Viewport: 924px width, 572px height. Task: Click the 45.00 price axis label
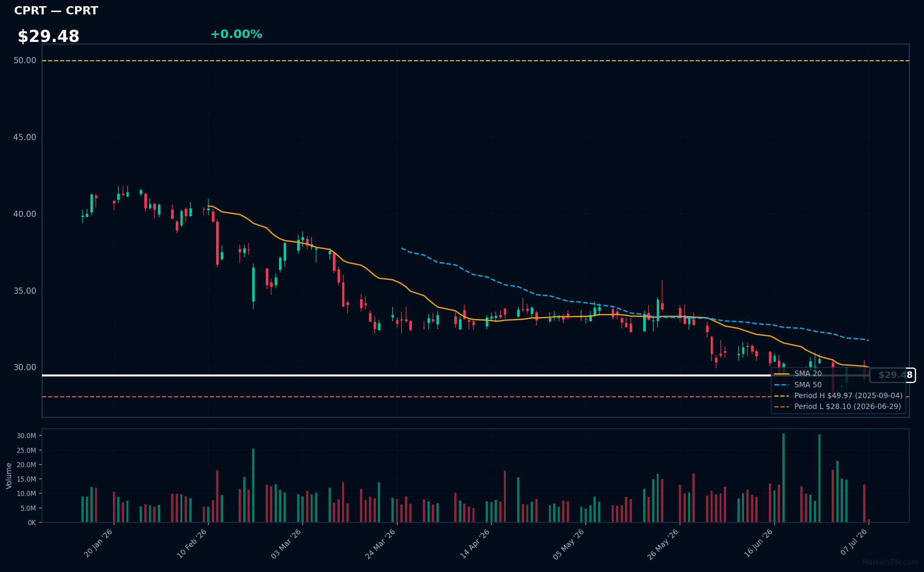click(x=25, y=137)
